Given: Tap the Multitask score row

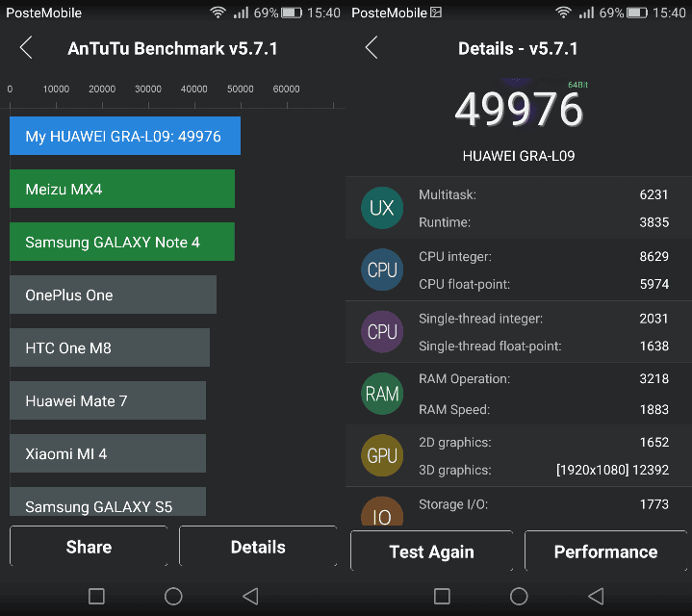Looking at the screenshot, I should coord(543,194).
